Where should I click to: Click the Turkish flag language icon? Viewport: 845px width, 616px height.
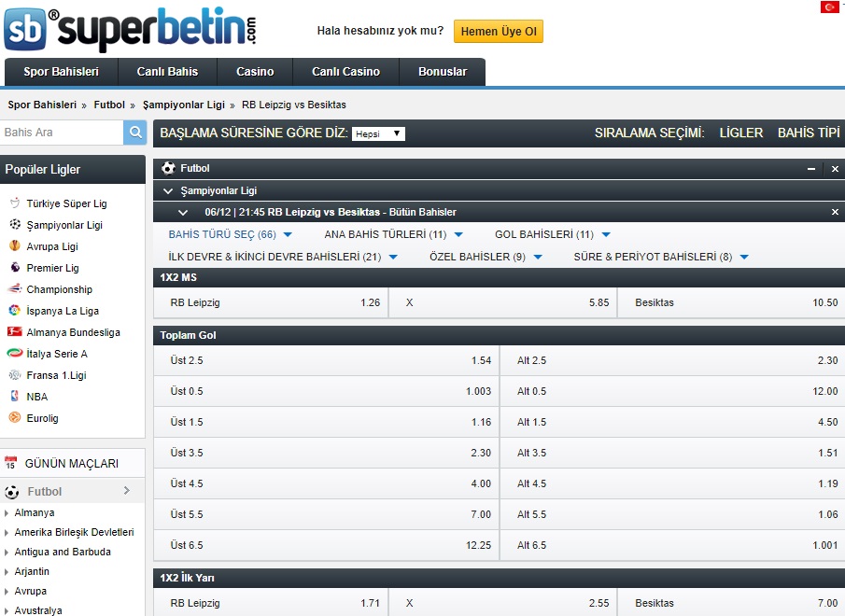pyautogui.click(x=829, y=7)
